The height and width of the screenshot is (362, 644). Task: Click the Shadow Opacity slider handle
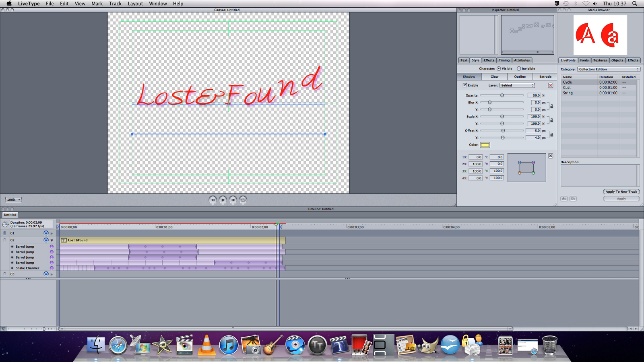(x=502, y=95)
